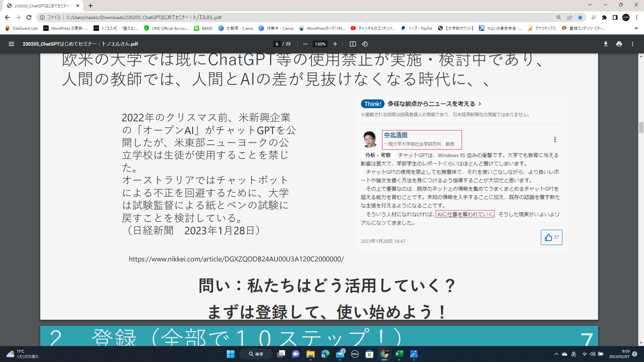Open the トップ - PayPal bookmark
This screenshot has height=362, width=644.
[x=417, y=28]
